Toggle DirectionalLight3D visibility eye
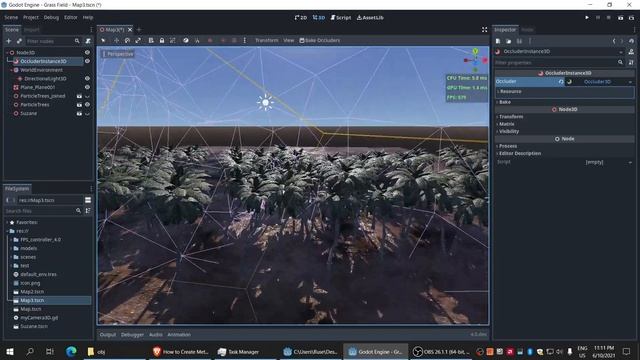Image resolution: width=640 pixels, height=360 pixels. click(x=87, y=78)
